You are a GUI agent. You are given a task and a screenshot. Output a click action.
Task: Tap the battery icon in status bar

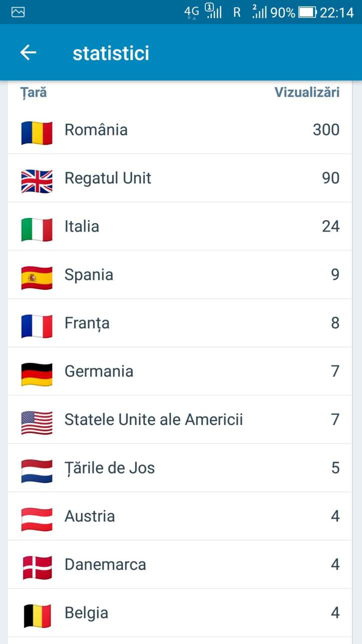[x=307, y=13]
